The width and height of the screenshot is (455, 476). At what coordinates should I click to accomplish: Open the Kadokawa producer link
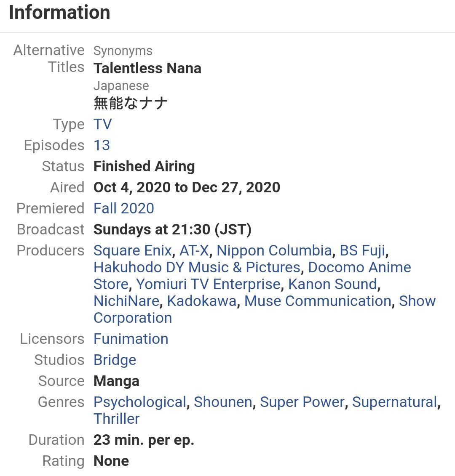point(202,301)
